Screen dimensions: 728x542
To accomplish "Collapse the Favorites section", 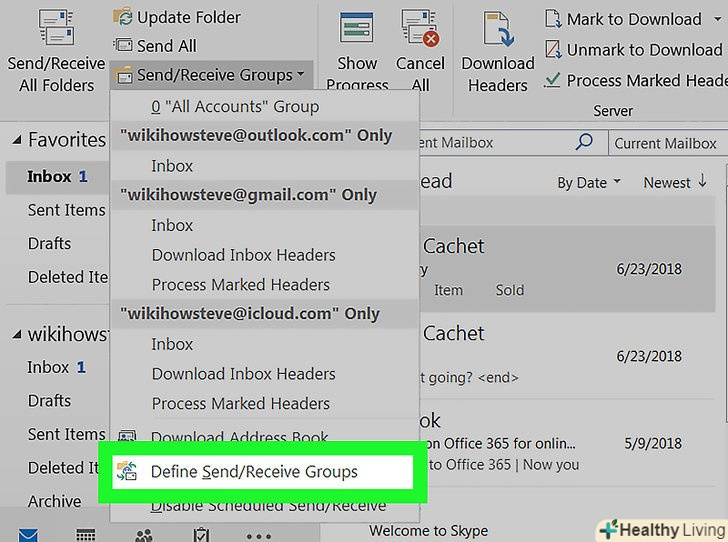I will (17, 139).
